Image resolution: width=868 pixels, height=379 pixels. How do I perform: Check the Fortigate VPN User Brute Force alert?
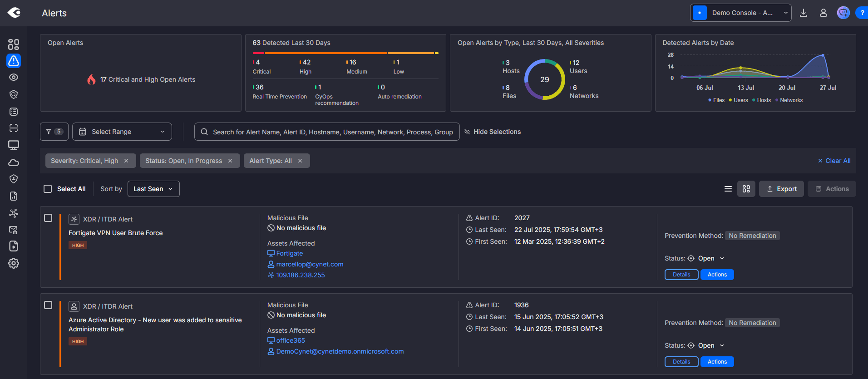(48, 218)
